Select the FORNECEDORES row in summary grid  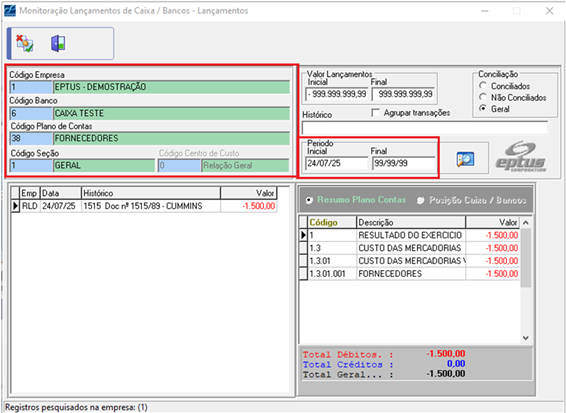(410, 274)
